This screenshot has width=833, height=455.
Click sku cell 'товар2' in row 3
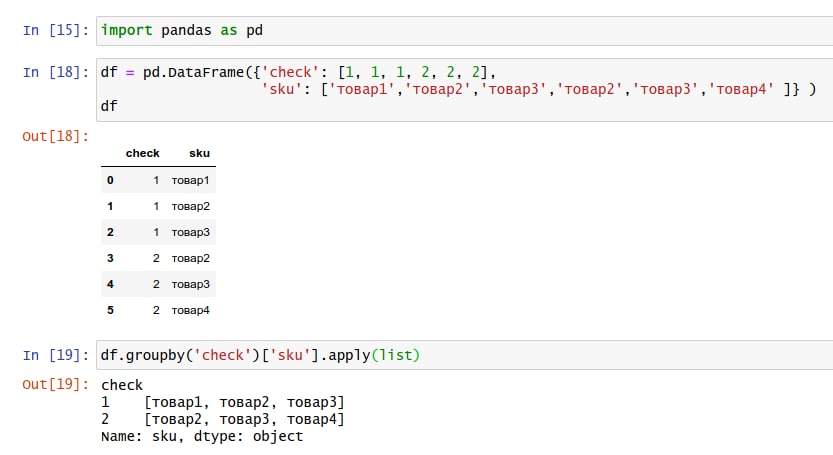pos(190,258)
